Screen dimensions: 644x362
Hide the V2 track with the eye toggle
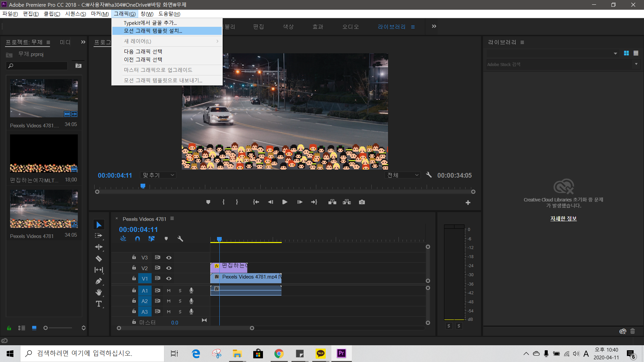click(169, 268)
